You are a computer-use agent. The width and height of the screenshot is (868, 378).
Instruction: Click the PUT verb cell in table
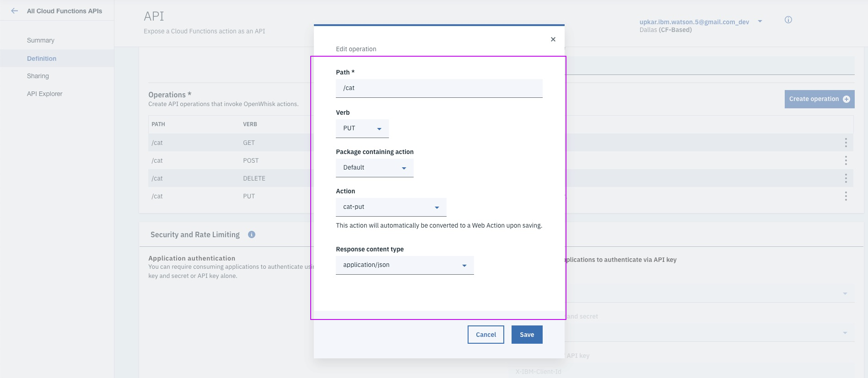click(x=249, y=196)
